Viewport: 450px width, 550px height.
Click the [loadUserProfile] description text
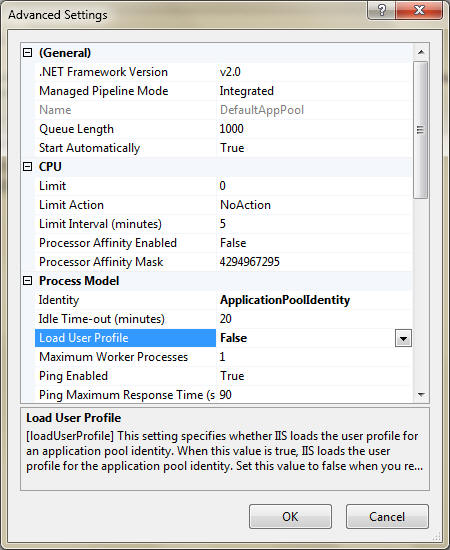(x=224, y=451)
